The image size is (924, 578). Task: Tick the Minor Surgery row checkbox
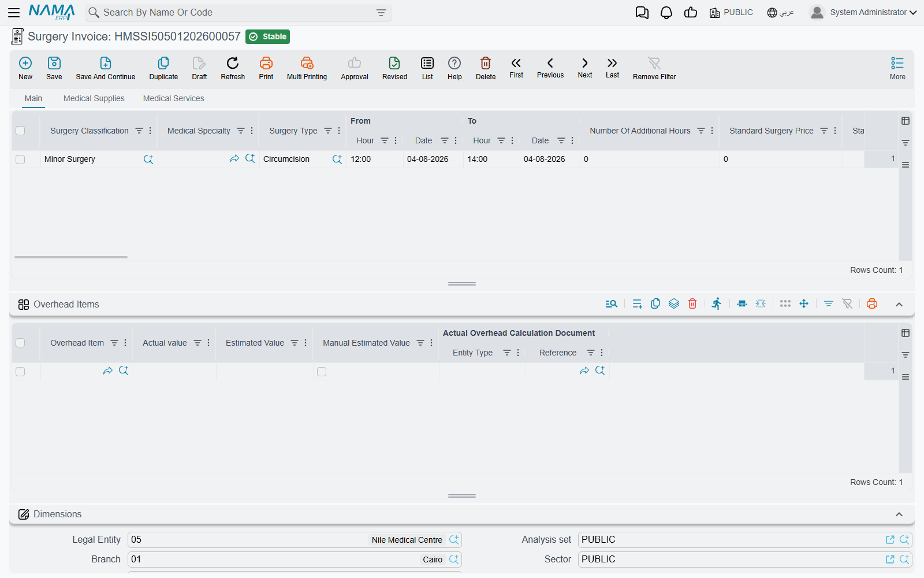[x=20, y=160]
